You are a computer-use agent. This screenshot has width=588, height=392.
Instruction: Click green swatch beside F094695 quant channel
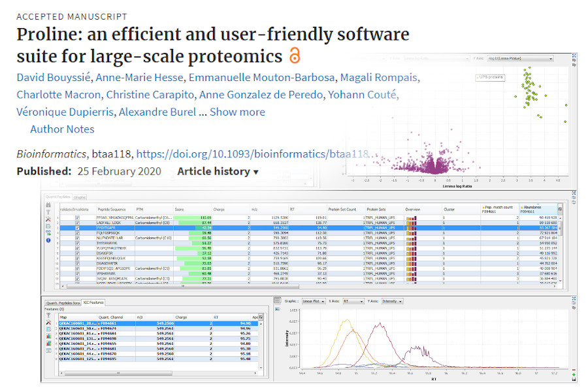pyautogui.click(x=99, y=359)
